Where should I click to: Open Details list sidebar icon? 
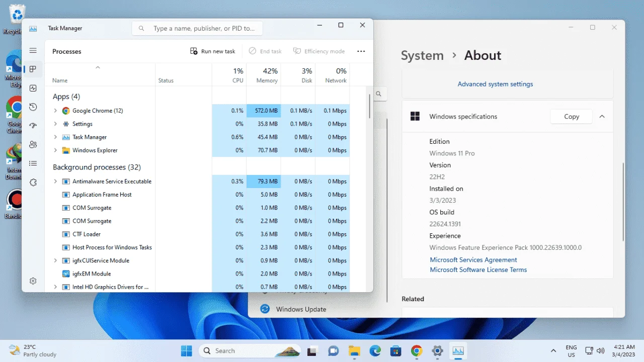point(33,163)
